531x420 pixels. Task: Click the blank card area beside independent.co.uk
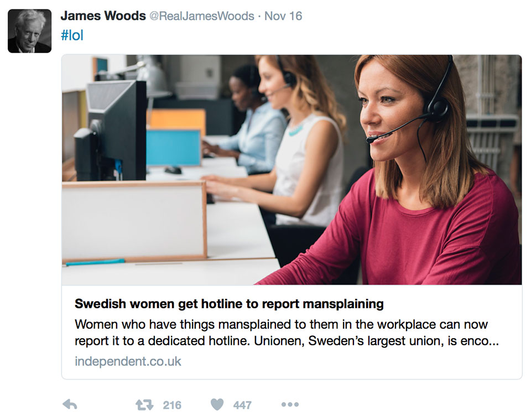[x=339, y=362]
